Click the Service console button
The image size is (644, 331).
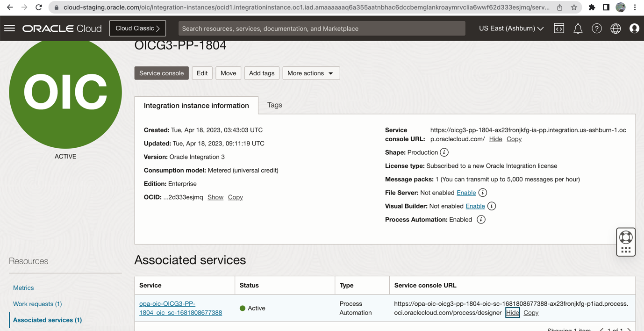(x=161, y=73)
